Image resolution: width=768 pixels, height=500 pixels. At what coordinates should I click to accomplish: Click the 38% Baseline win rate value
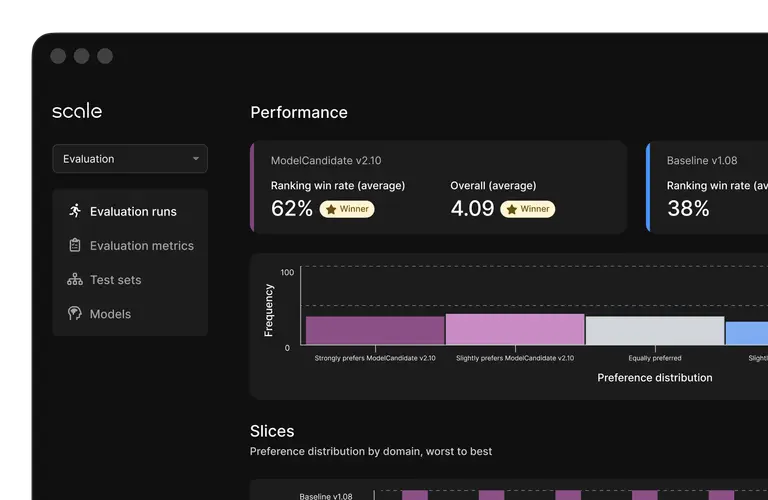(x=688, y=209)
